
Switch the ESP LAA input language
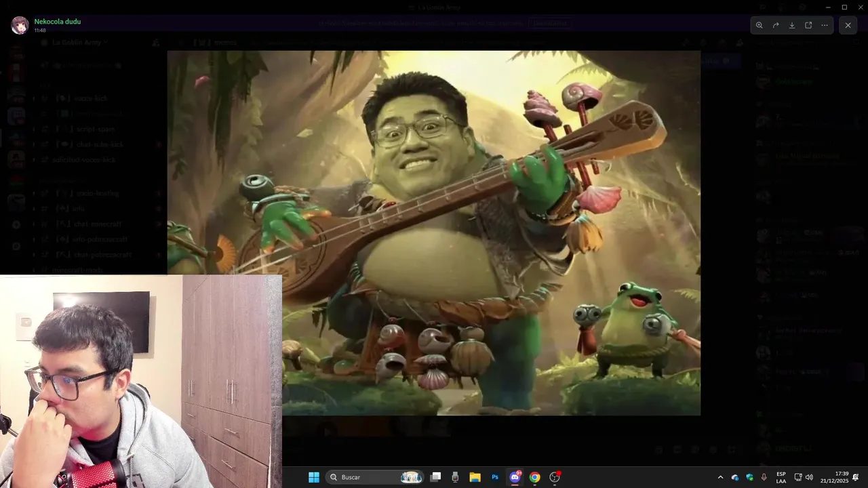click(x=781, y=477)
